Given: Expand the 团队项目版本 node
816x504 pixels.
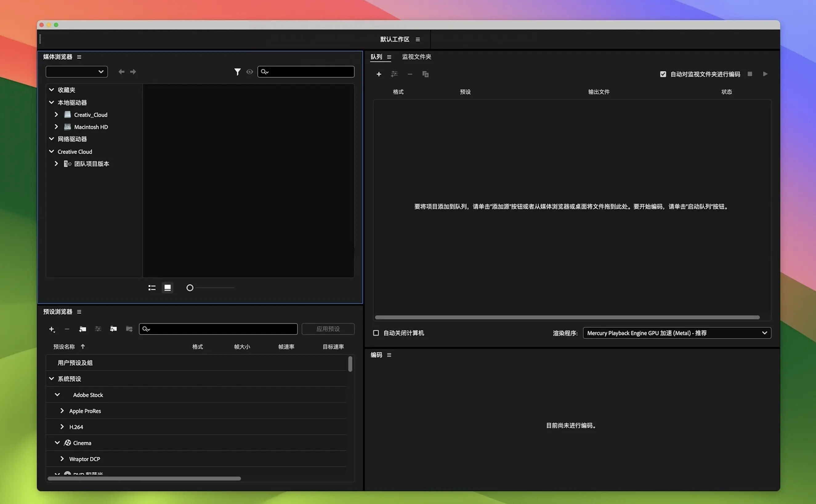Looking at the screenshot, I should [x=56, y=164].
